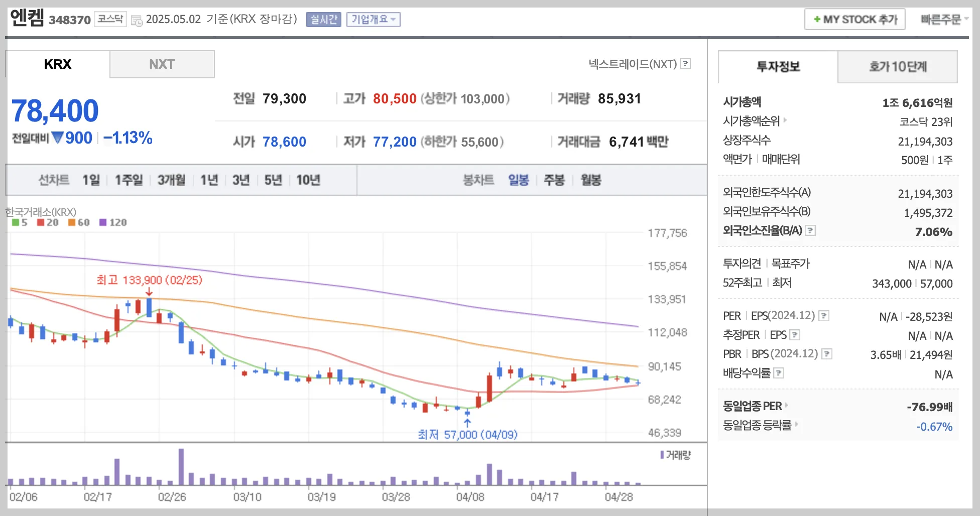Click the 한국거래소(KRX) chart label
This screenshot has width=980, height=516.
point(41,212)
